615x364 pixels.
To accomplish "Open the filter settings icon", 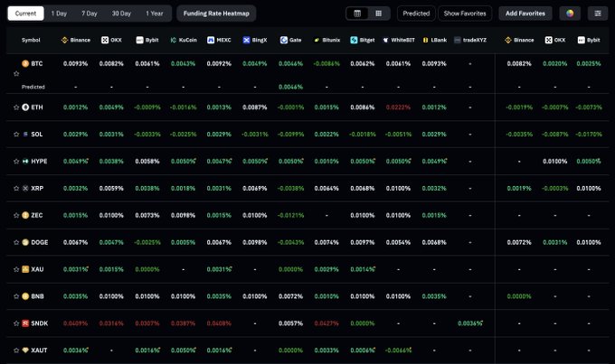I will pos(598,14).
